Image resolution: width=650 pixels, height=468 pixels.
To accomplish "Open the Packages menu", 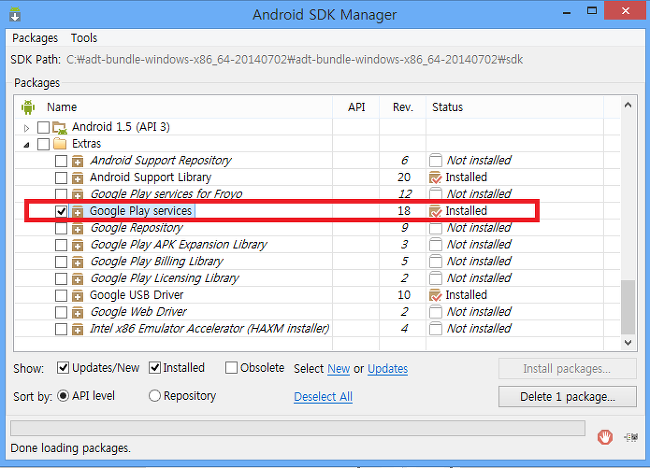I will click(35, 38).
